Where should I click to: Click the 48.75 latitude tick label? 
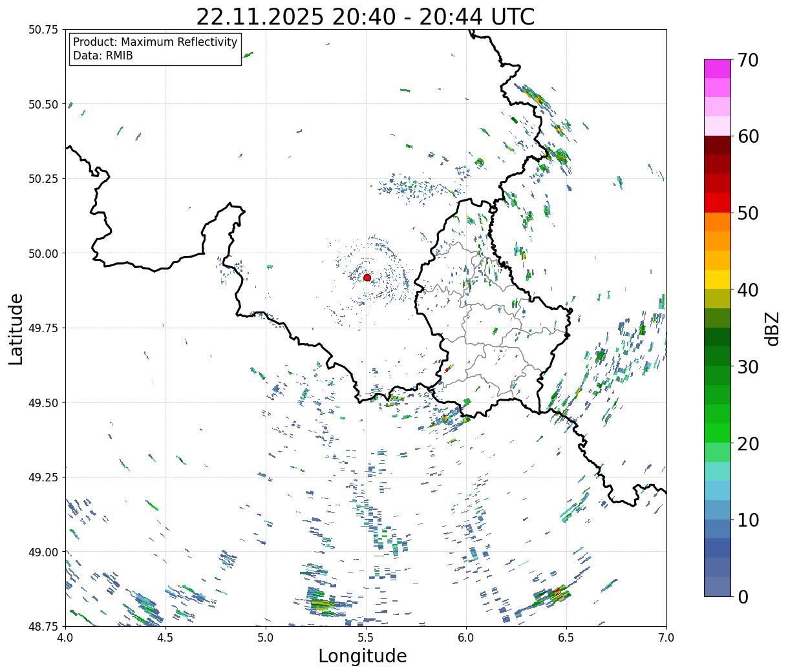pyautogui.click(x=43, y=627)
